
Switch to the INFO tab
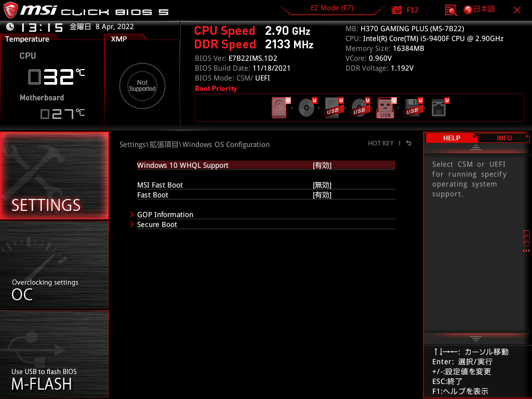coord(504,138)
